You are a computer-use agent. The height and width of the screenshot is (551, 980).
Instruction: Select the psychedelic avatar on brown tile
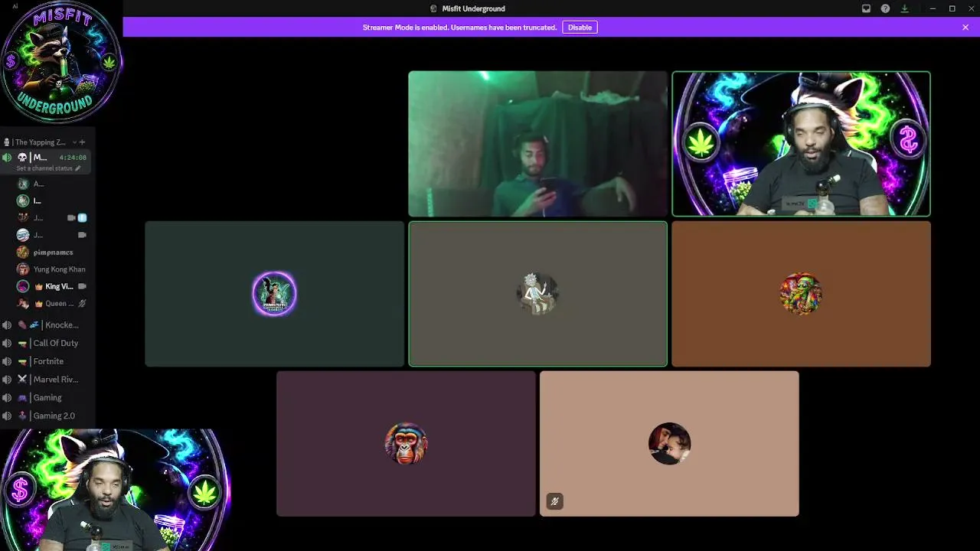(801, 294)
